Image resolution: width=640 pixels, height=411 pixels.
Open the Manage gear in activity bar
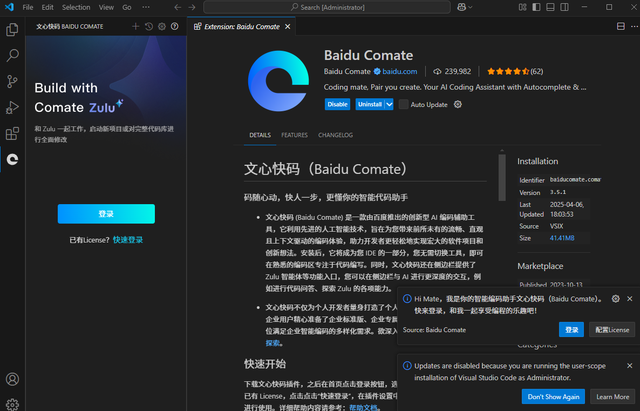[12, 404]
